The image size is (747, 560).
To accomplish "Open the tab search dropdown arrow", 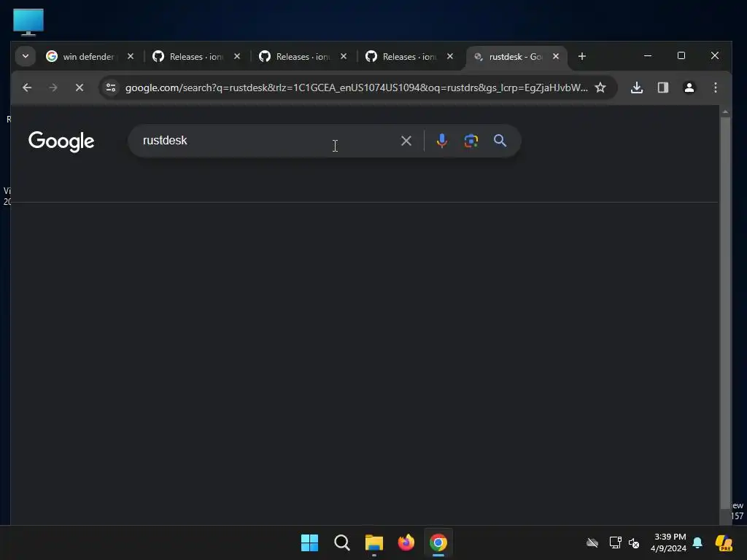I will click(x=26, y=56).
